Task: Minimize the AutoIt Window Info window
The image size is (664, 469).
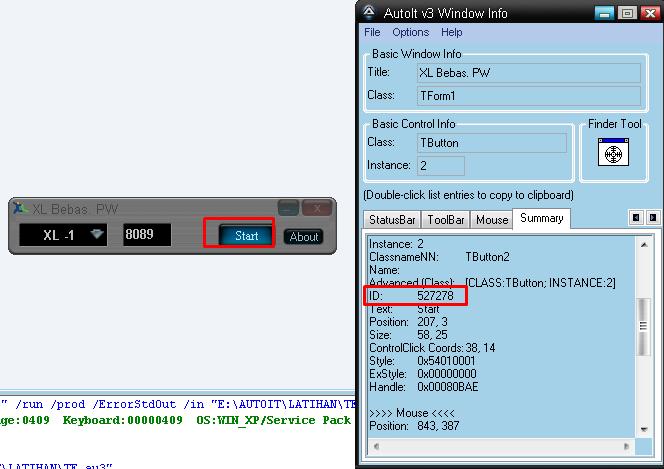Action: 604,13
